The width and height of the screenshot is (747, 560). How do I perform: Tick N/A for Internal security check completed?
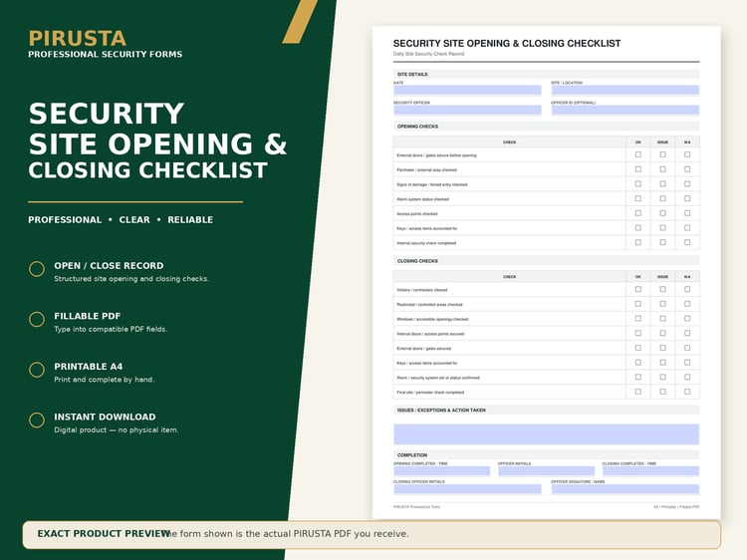[687, 242]
